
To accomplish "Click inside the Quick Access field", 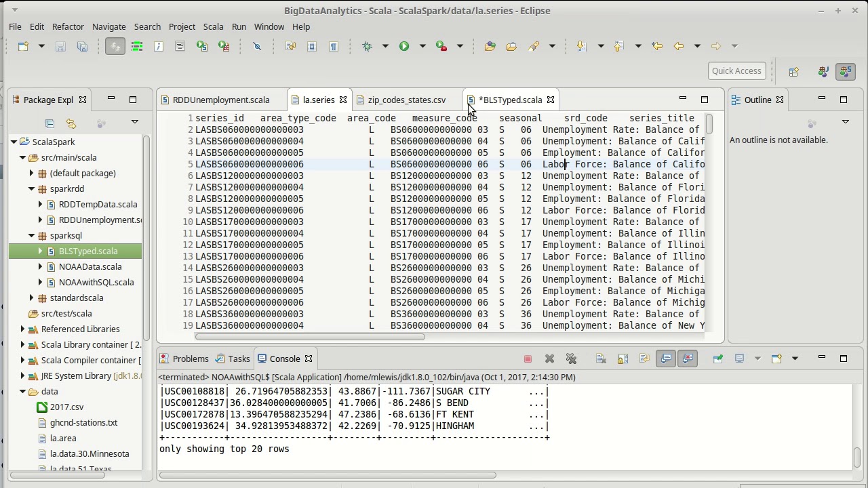I will (x=736, y=71).
